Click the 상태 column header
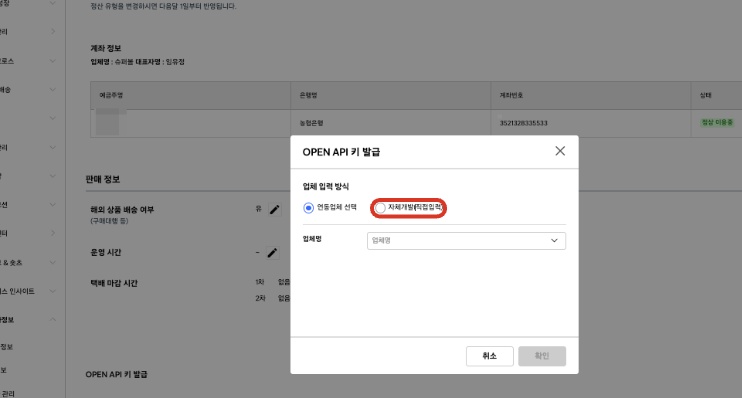Viewport: 742px width, 398px height. pos(706,95)
